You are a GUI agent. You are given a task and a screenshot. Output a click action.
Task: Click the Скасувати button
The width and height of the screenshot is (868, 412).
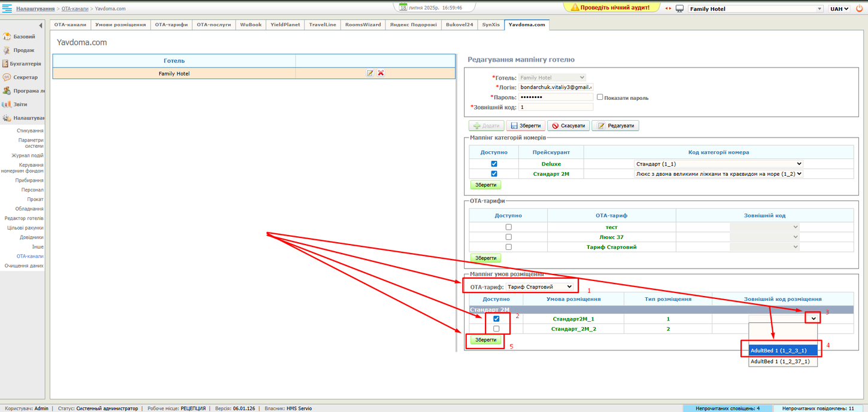(568, 126)
